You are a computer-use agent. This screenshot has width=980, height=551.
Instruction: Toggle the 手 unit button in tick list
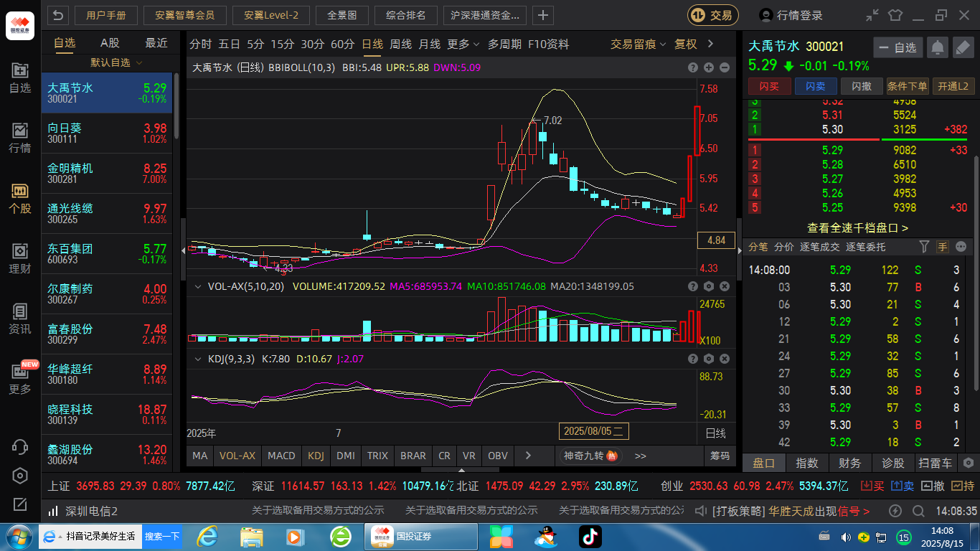pyautogui.click(x=942, y=247)
